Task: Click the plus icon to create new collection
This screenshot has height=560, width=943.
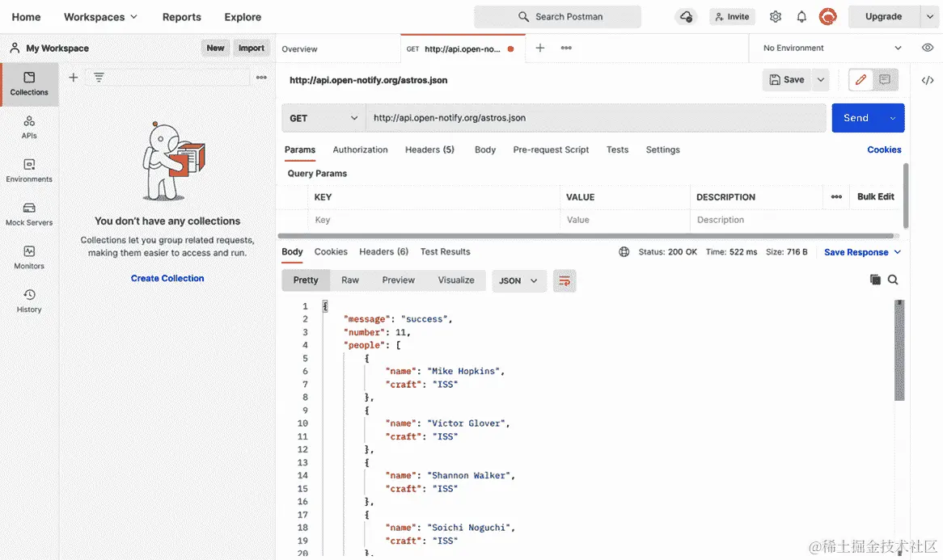Action: pyautogui.click(x=74, y=77)
